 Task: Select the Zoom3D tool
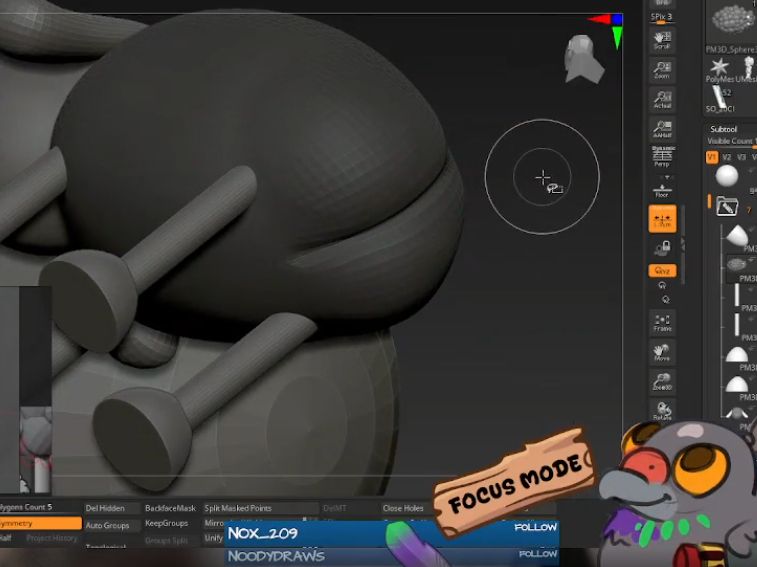(x=662, y=382)
